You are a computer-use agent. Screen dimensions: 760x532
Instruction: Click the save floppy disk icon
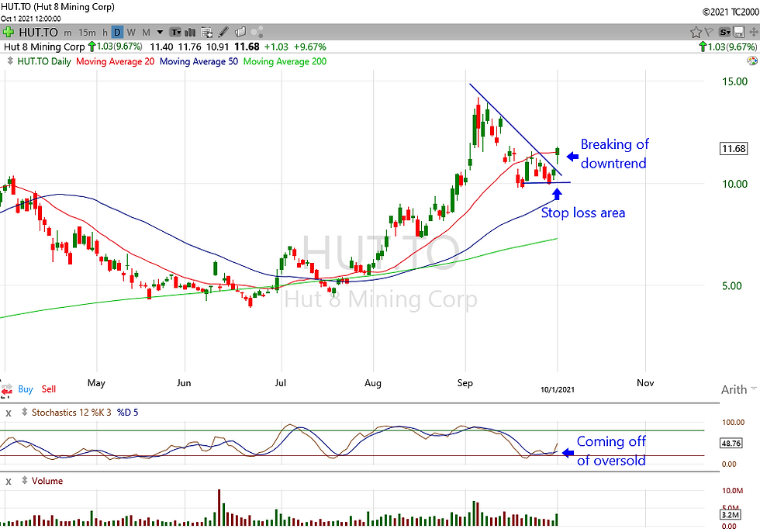[x=738, y=33]
